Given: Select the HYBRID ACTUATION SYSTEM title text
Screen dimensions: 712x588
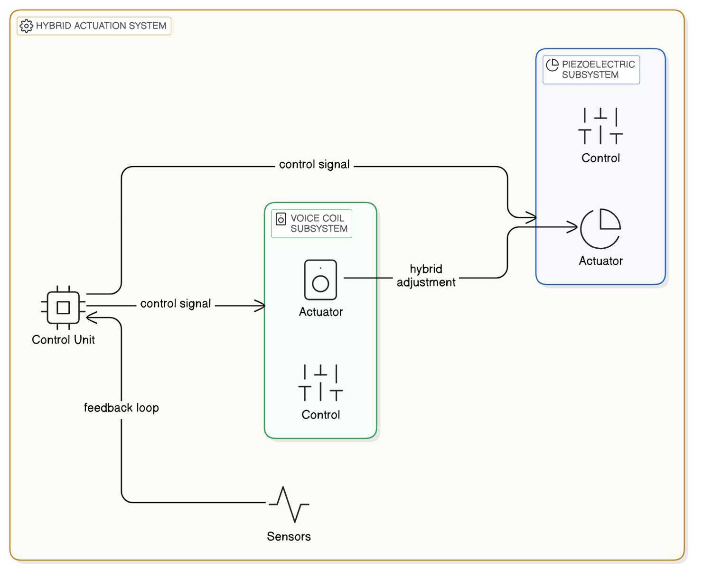Looking at the screenshot, I should click(x=101, y=26).
